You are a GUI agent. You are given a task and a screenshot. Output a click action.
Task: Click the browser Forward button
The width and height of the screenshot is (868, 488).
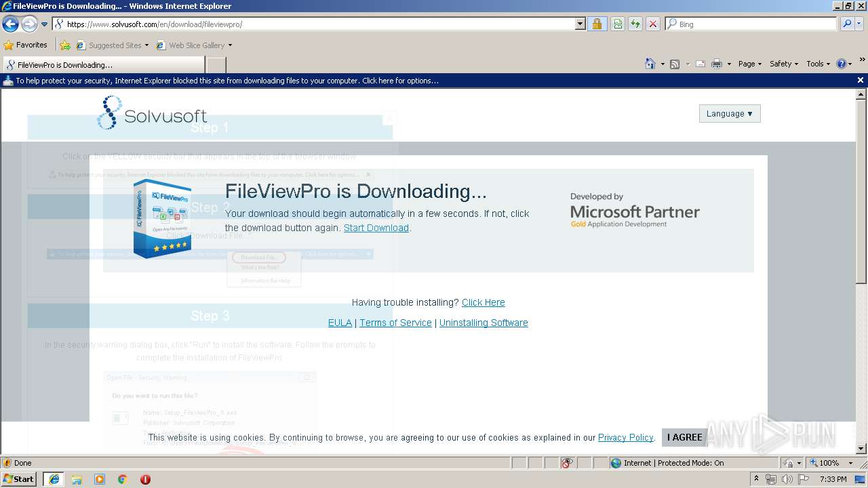(x=29, y=24)
